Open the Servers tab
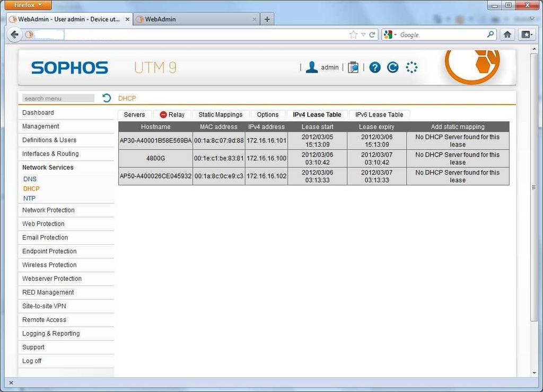Screen dimensions: 543x392 [x=134, y=114]
